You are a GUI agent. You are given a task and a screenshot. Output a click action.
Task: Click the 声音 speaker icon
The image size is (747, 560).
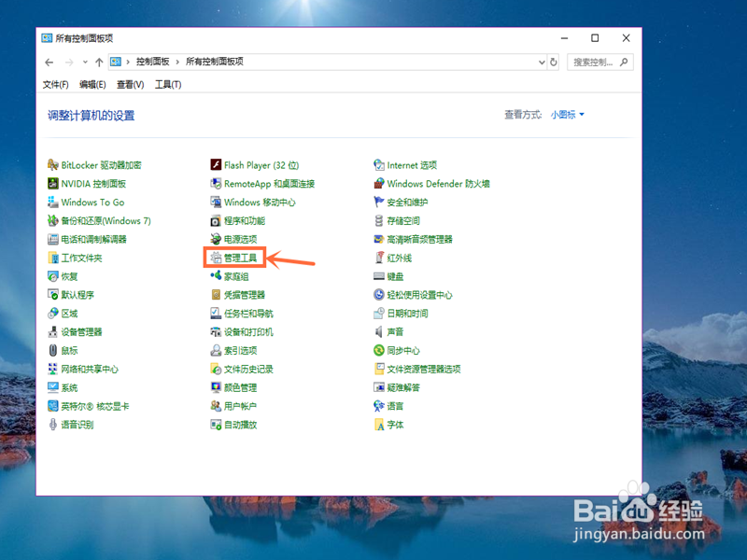pyautogui.click(x=379, y=332)
